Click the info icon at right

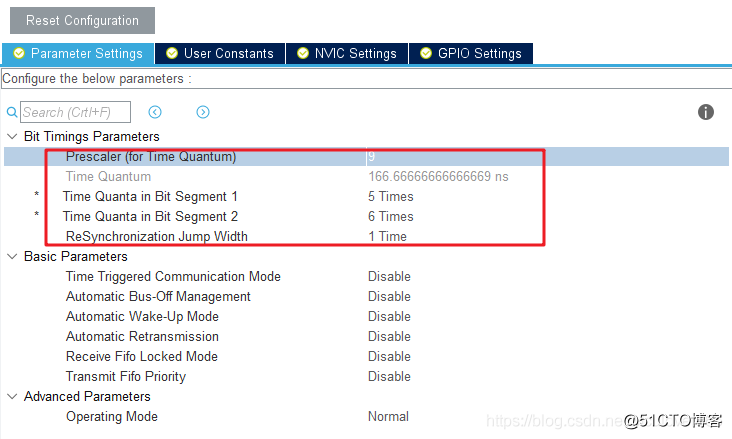coord(706,112)
